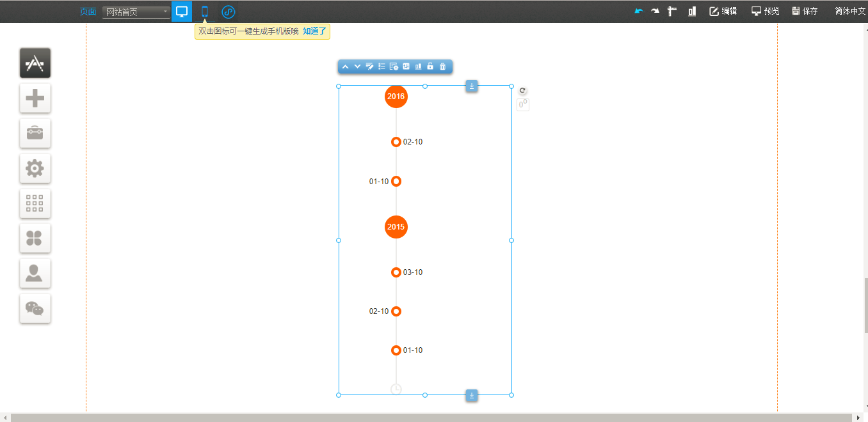Open the 简体中文 language selector

click(x=849, y=11)
